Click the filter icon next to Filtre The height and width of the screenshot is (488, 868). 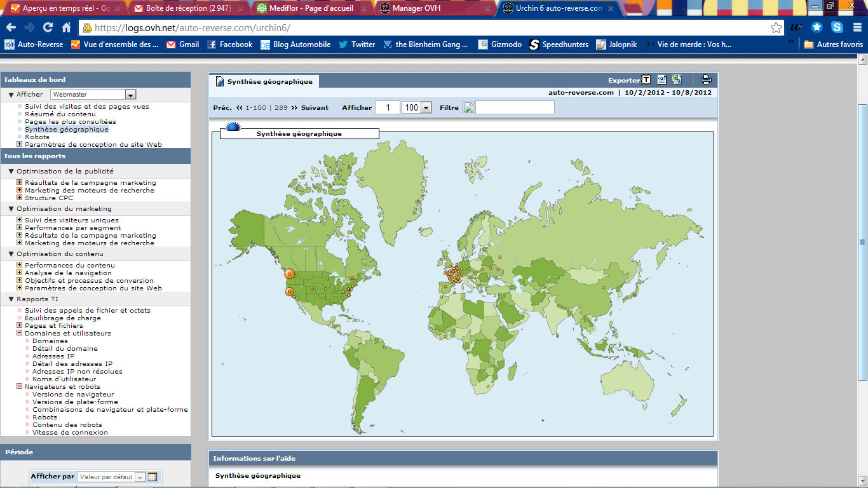click(469, 107)
